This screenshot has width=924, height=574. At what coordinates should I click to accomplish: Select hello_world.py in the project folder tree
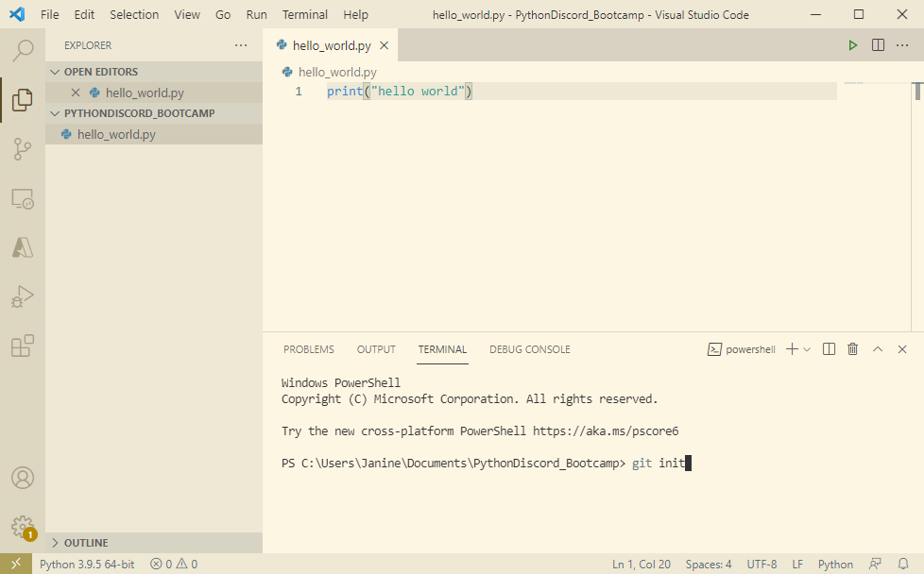tap(154, 134)
